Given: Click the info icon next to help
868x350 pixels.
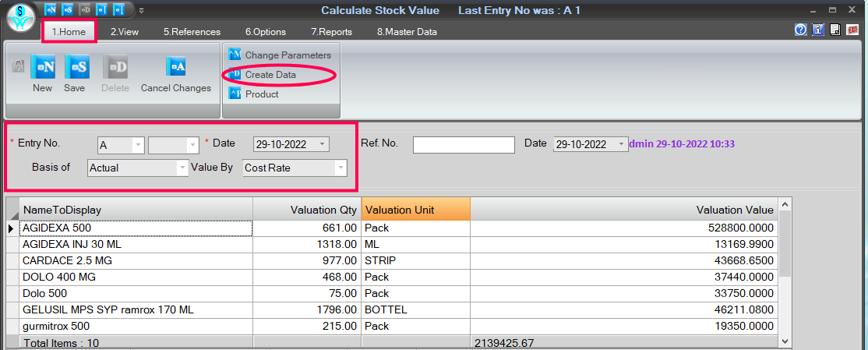Looking at the screenshot, I should click(x=818, y=30).
